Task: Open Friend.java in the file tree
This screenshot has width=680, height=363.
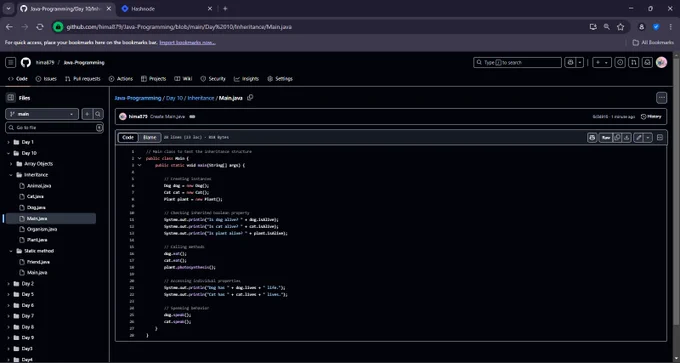Action: [x=38, y=262]
